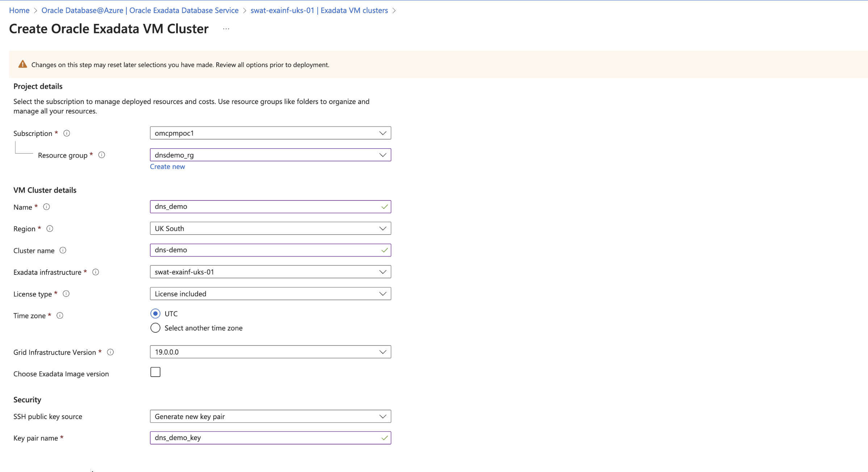
Task: Click the Region info icon
Action: (x=50, y=228)
